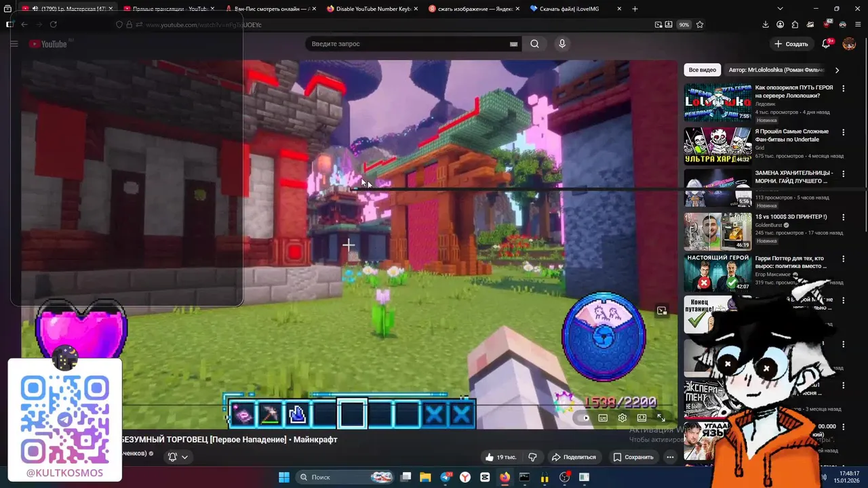The image size is (868, 488).
Task: Open options for Как опозорился ПУТЬ ГЕРОЯ video
Action: [844, 89]
